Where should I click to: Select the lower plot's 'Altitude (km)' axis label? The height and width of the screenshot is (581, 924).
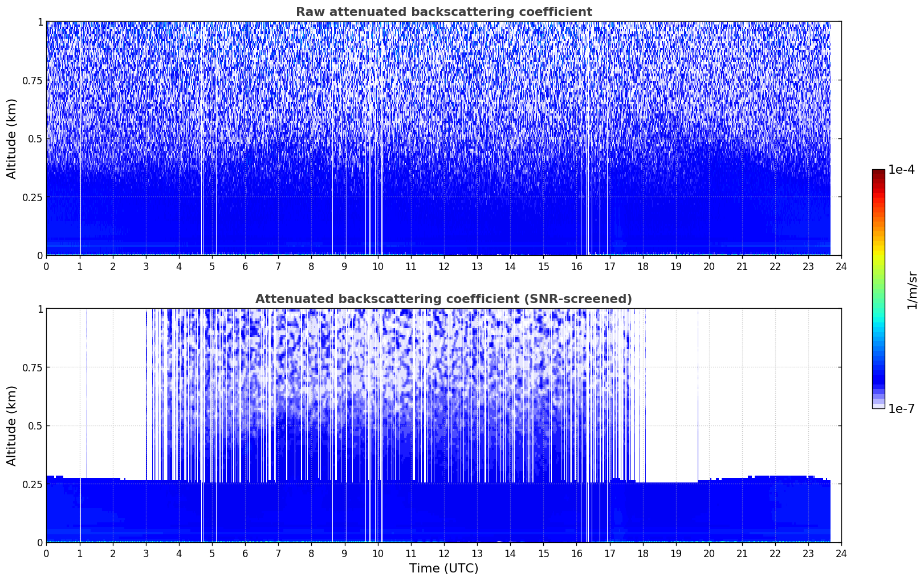(12, 425)
